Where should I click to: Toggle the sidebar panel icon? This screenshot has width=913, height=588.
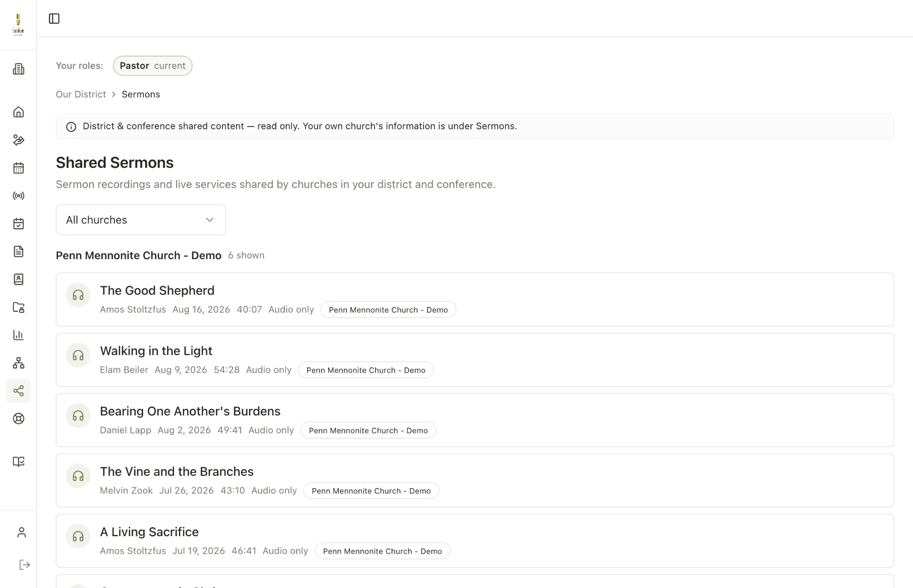54,19
